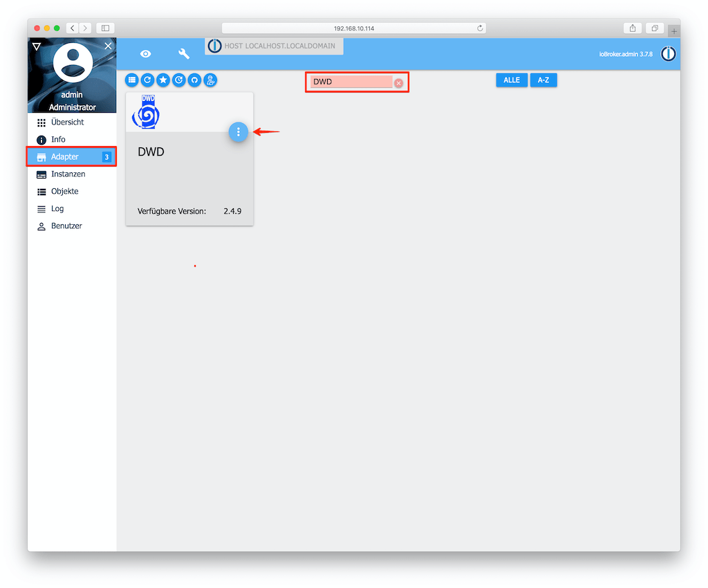
Task: Click the A-Z sort button
Action: 543,80
